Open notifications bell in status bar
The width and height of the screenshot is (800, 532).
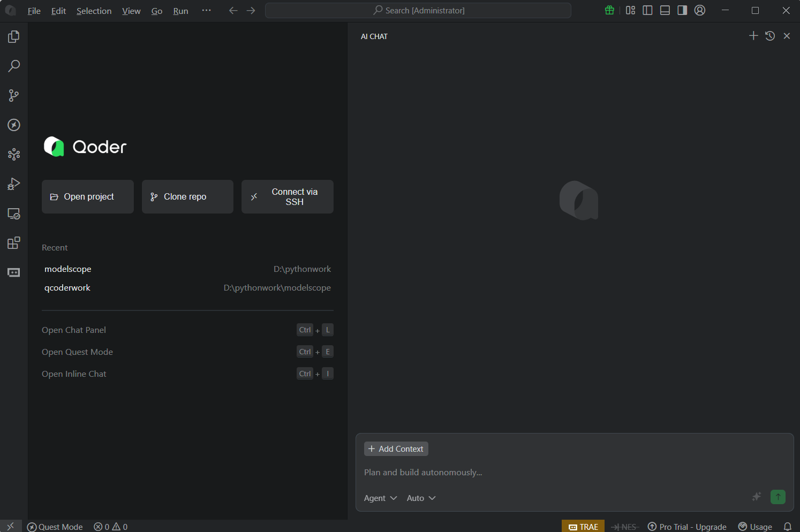tap(788, 527)
